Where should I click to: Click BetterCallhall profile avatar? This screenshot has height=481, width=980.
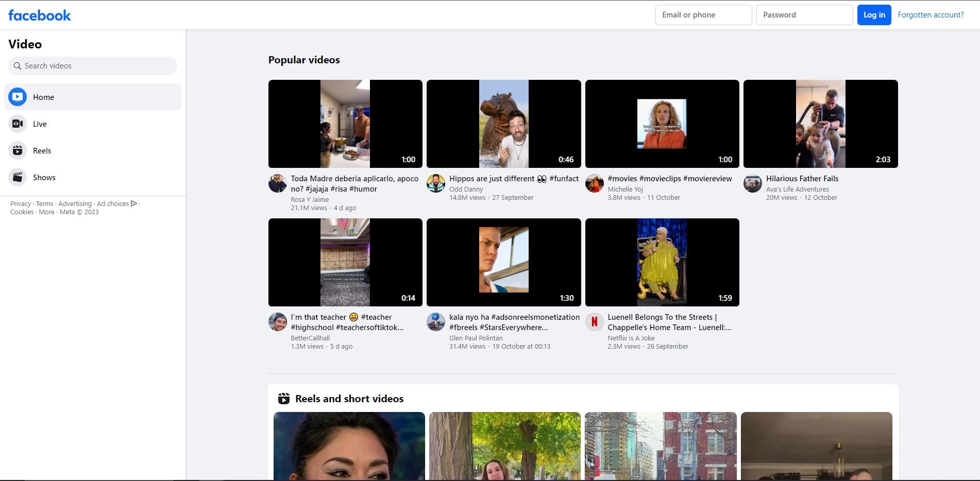[x=277, y=322]
